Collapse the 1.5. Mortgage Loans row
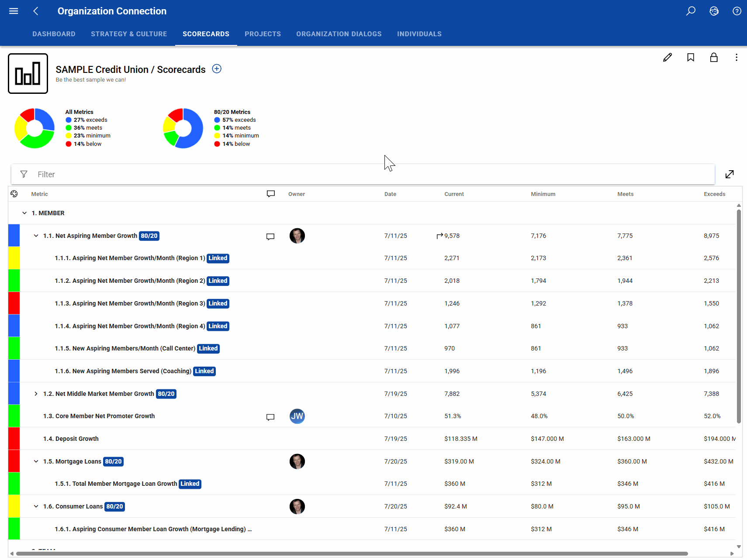The image size is (747, 560). (x=36, y=461)
